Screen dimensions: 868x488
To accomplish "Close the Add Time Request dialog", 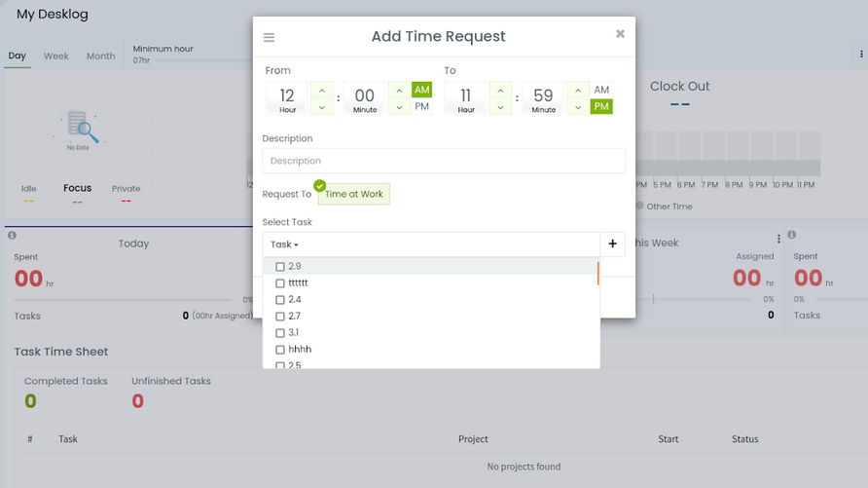I will [620, 34].
